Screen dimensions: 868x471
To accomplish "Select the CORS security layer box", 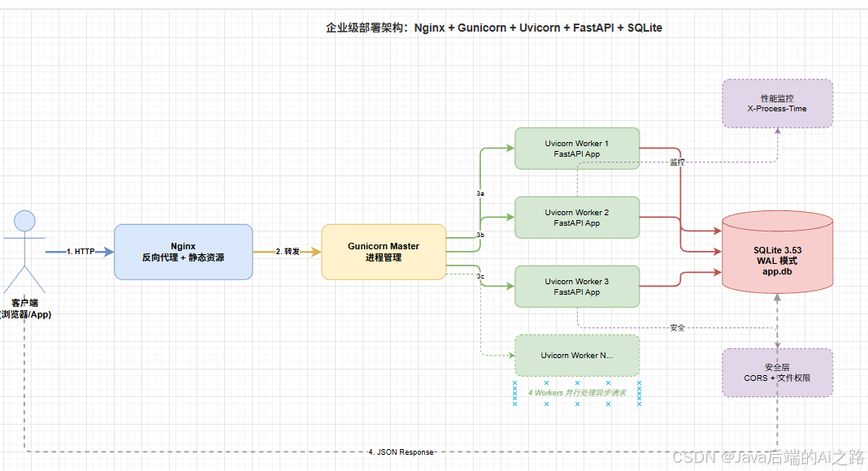I will coord(777,373).
